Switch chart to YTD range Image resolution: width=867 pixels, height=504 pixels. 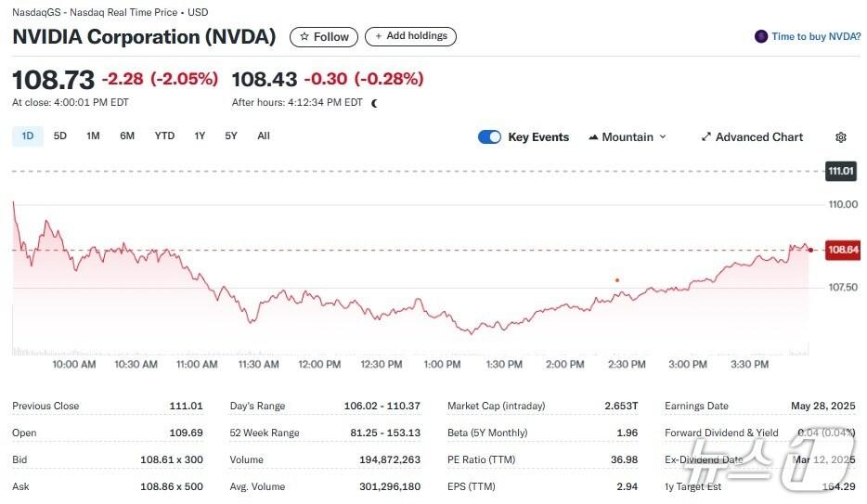pos(164,136)
